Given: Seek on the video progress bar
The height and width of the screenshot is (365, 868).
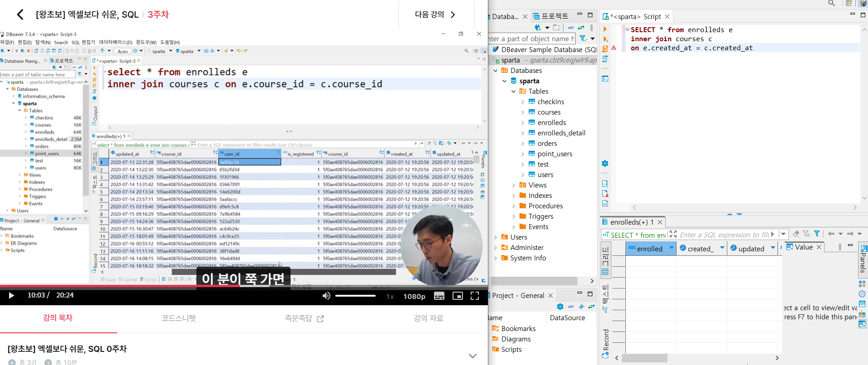Looking at the screenshot, I should (x=244, y=286).
